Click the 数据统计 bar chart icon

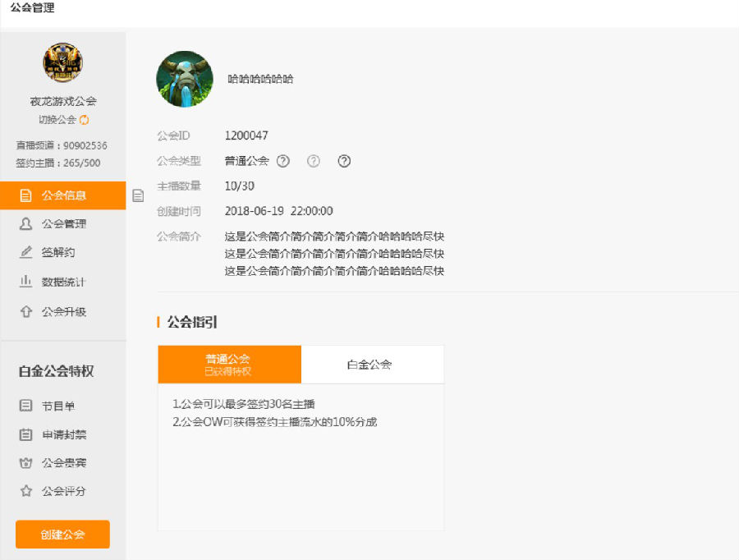[26, 282]
